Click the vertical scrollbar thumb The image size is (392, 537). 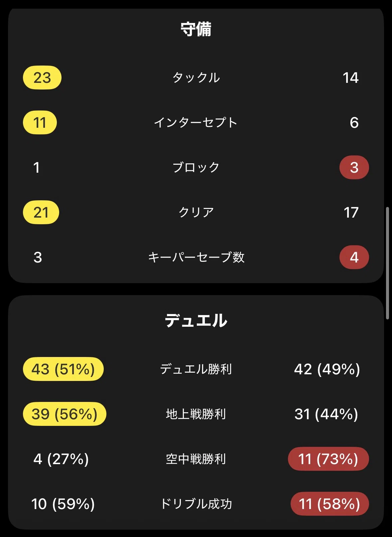[387, 263]
